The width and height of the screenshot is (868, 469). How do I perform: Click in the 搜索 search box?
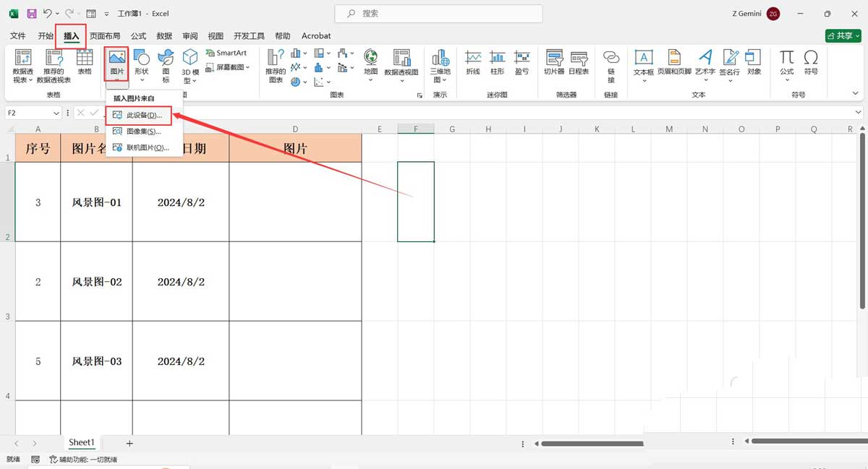coord(439,14)
